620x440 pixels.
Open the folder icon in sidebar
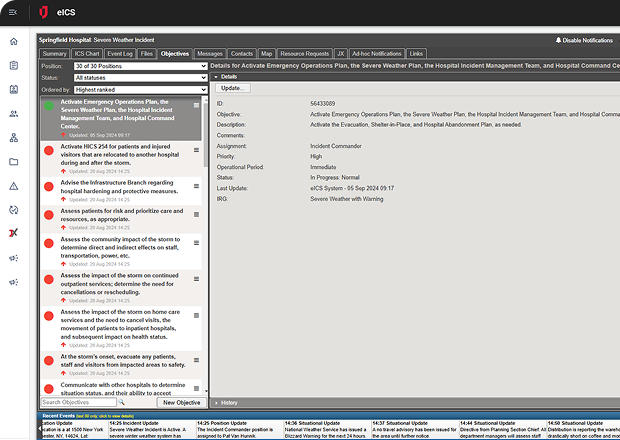point(14,161)
